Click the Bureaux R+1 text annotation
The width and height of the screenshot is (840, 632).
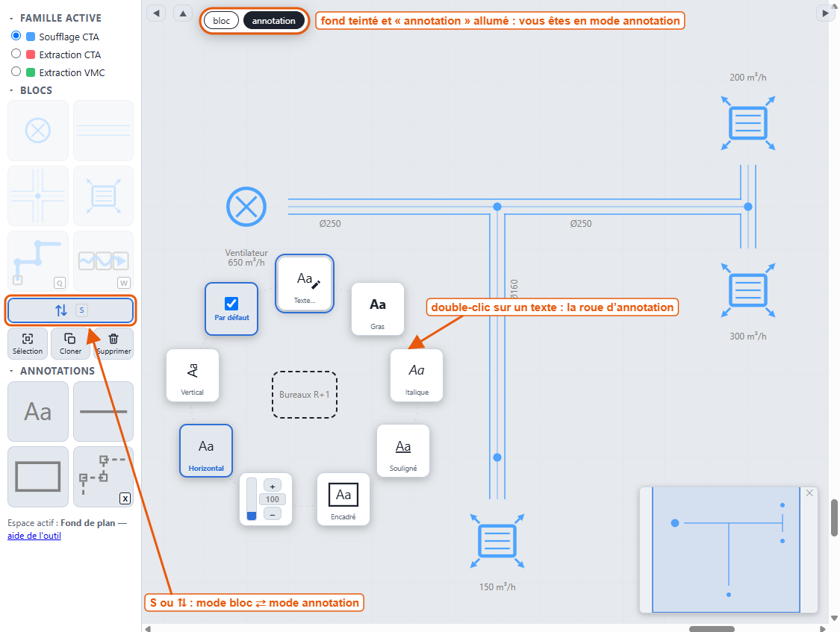305,395
